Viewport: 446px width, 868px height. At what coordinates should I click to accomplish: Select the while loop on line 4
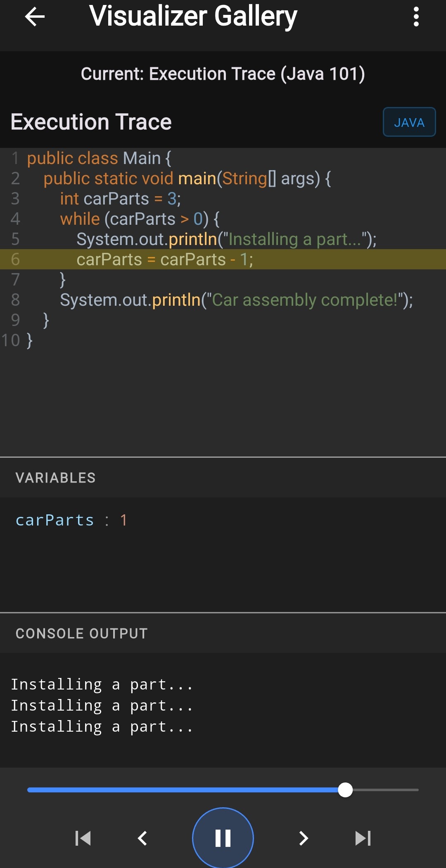coord(140,219)
